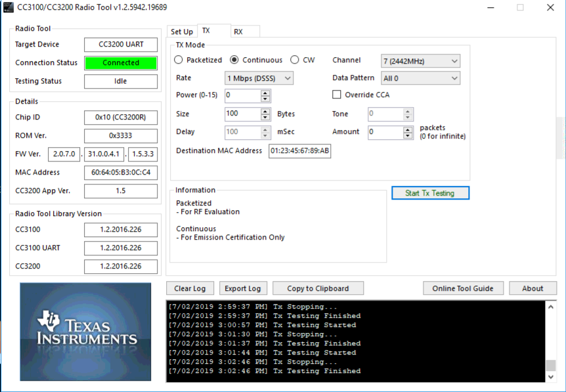566x392 pixels.
Task: Click log scrollbar up arrow
Action: click(551, 307)
